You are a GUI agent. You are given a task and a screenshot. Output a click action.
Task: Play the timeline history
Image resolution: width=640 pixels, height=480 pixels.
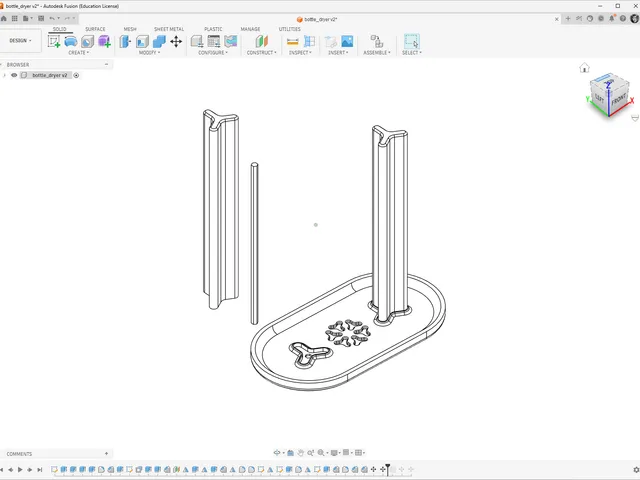point(20,470)
